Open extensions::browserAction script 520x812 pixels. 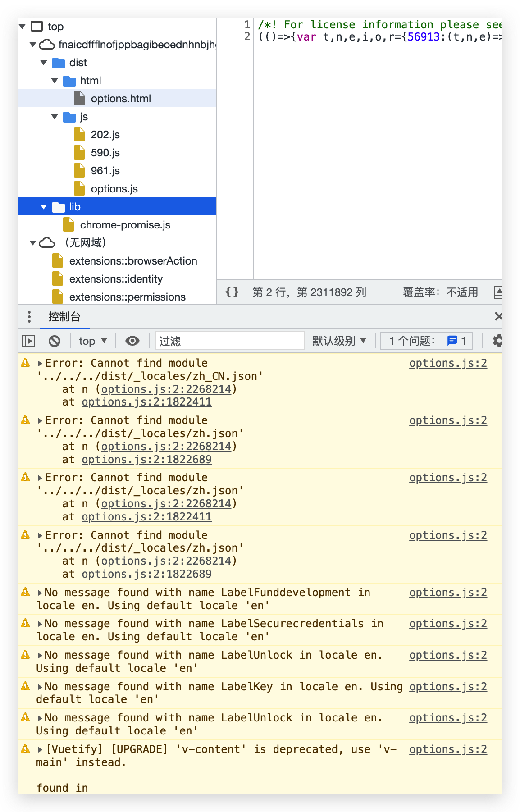(x=133, y=261)
